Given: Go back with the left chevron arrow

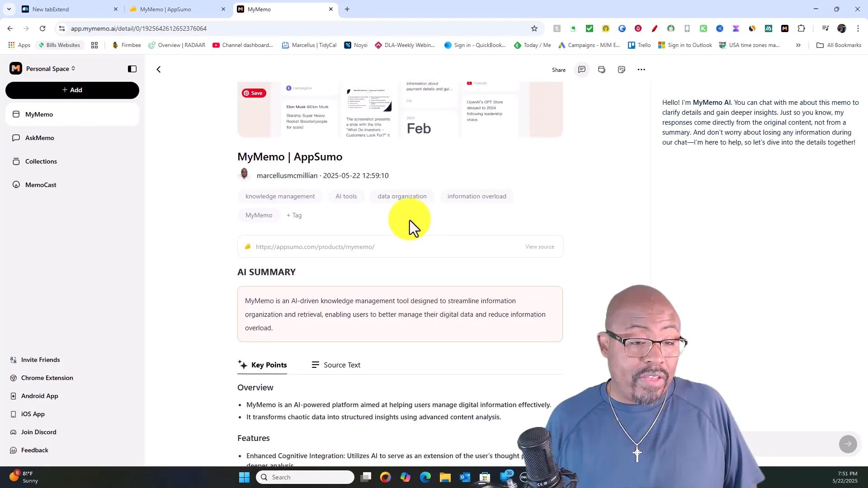Looking at the screenshot, I should pos(159,69).
